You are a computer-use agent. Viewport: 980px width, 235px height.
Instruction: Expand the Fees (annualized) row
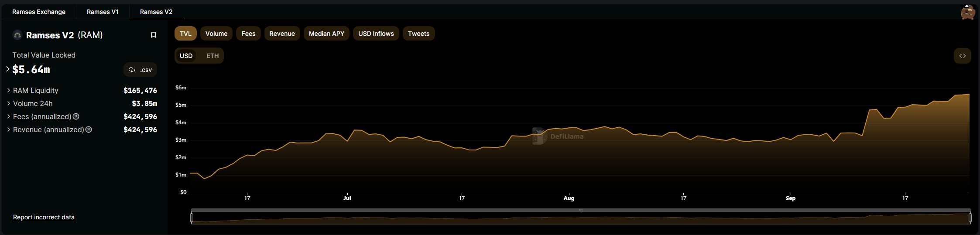point(9,116)
